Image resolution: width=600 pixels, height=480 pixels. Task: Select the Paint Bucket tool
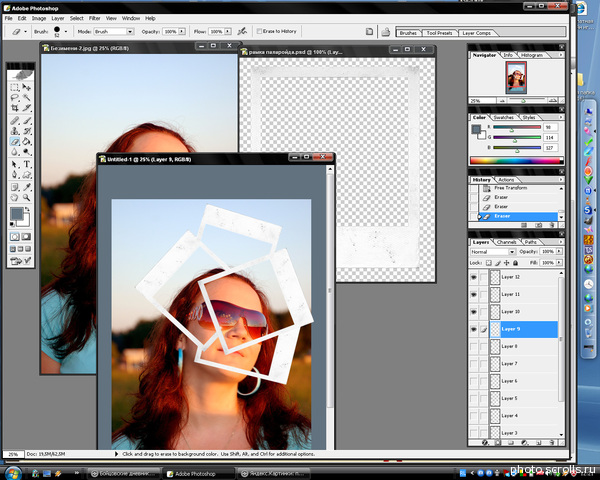(26, 142)
